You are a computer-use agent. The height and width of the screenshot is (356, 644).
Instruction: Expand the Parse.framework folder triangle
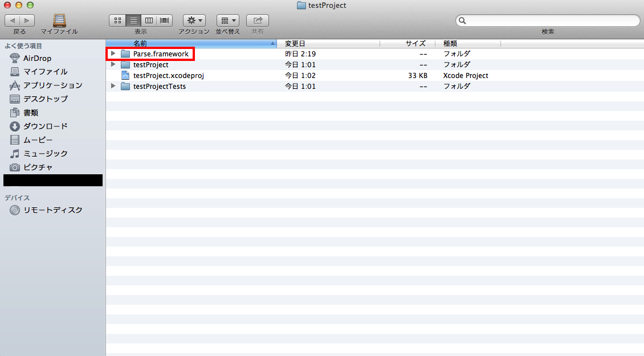coord(113,54)
